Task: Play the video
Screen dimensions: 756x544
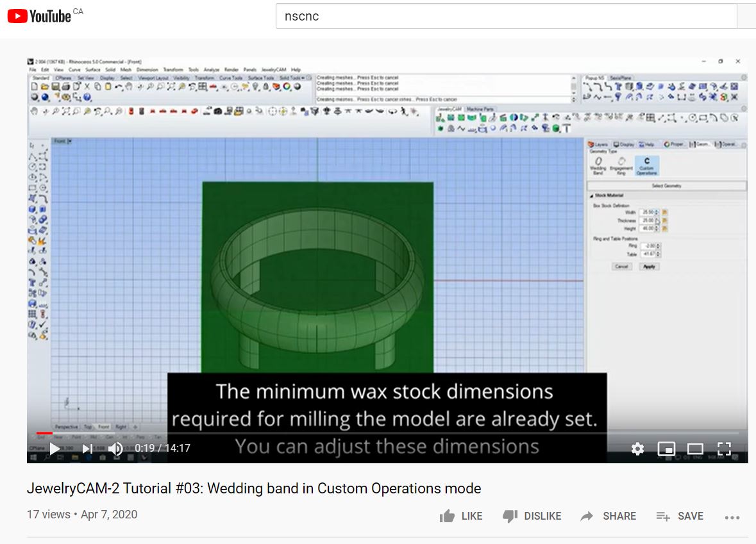Action: click(55, 449)
